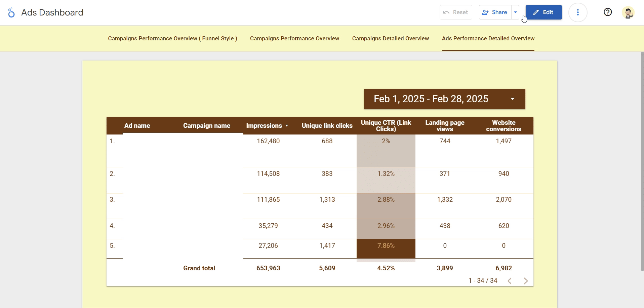Switch to Campaigns Performance Overview tab

click(294, 38)
